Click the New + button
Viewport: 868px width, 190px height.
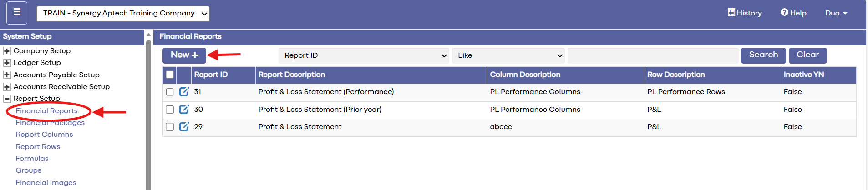[x=184, y=55]
